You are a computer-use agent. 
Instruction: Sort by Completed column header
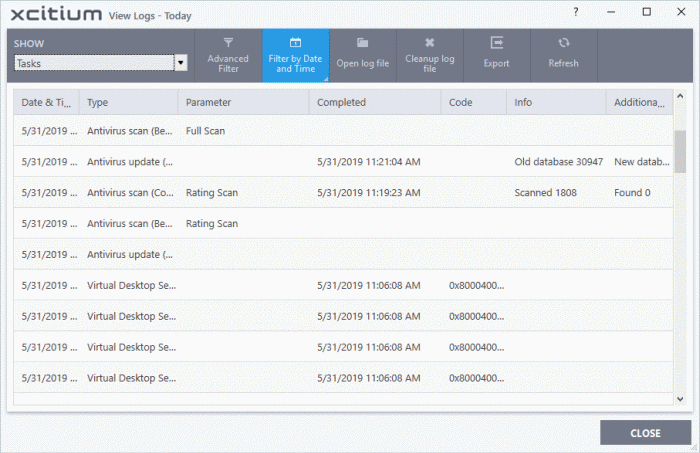375,103
